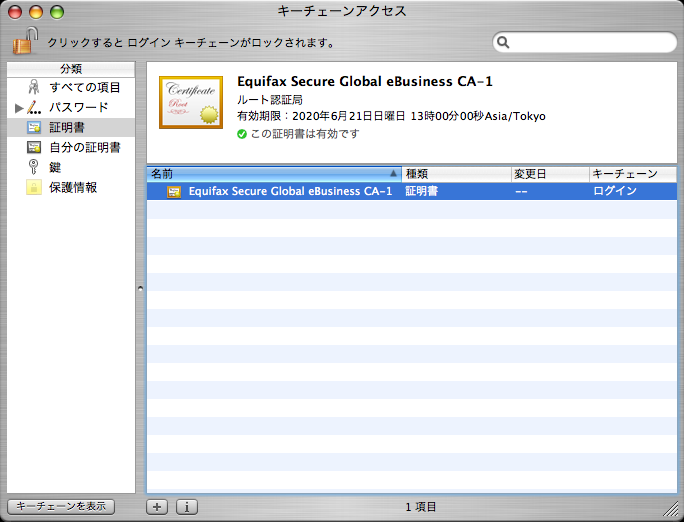684x522 pixels.
Task: Click the plus add-item button
Action: coord(157,507)
